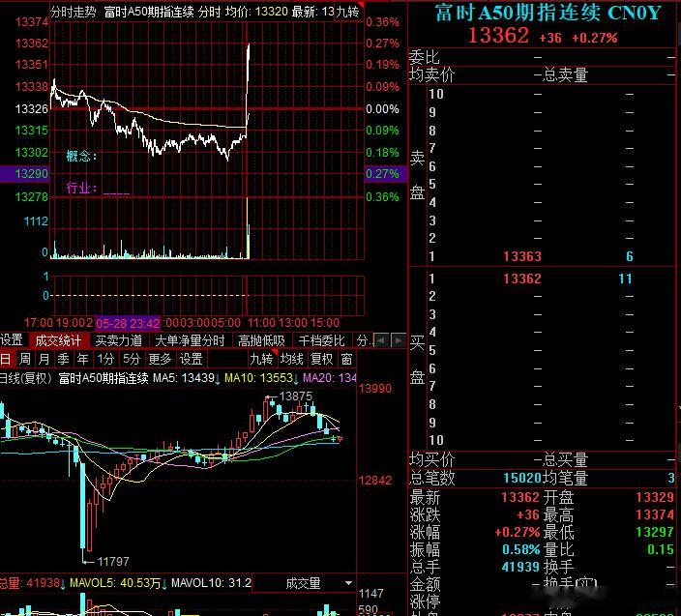
Task: Click the 量比 value 0.15
Action: (x=661, y=549)
